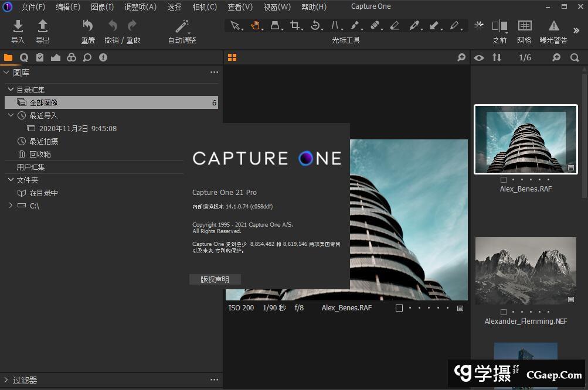This screenshot has height=390, width=588.
Task: Select the Crop cursor tool
Action: click(295, 25)
